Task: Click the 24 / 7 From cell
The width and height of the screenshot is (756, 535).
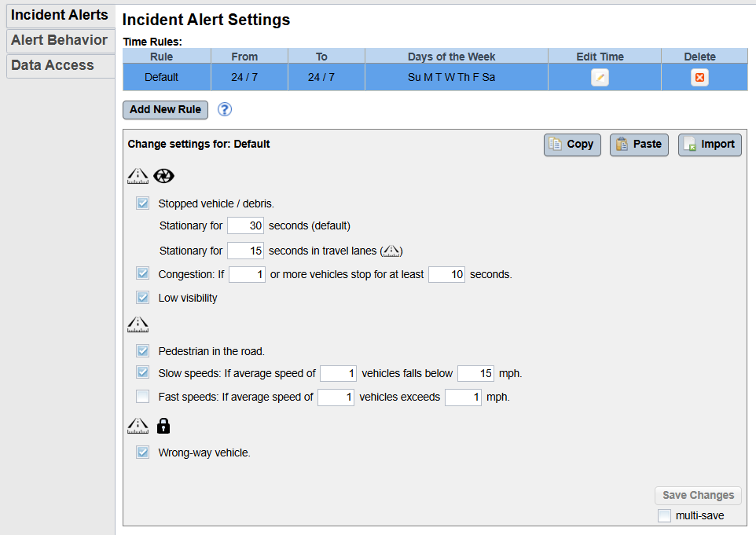Action: point(250,77)
